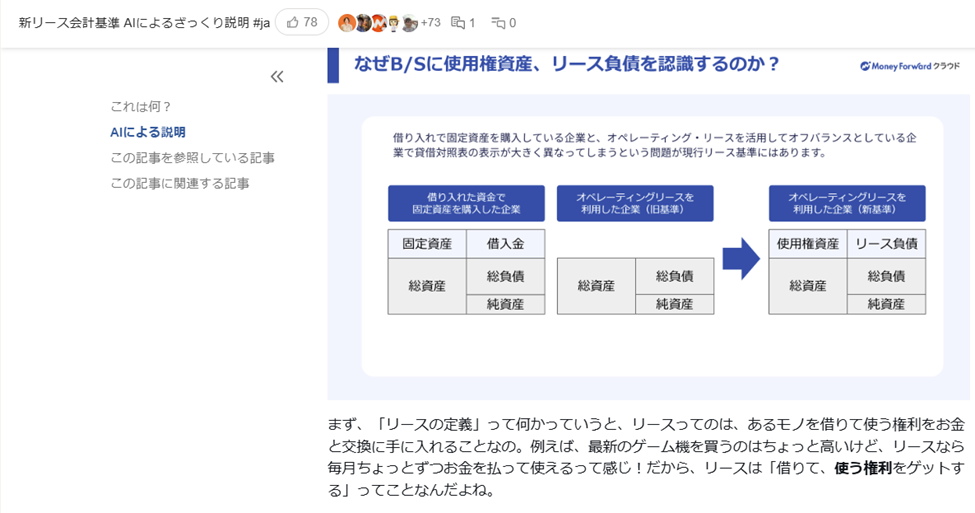Screen dimensions: 975x513
Task: Jump to この記事を参照している記事
Action: click(x=192, y=158)
